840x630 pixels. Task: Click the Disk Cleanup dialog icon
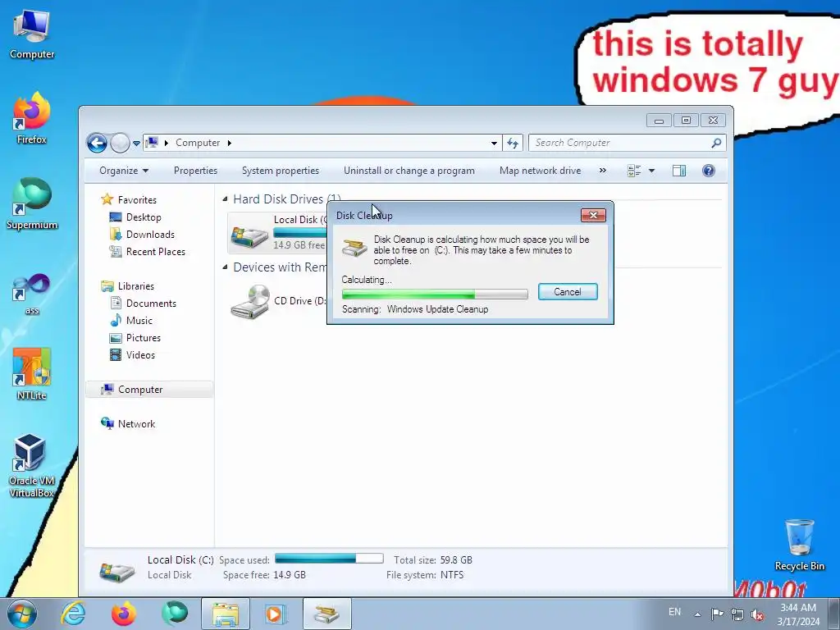(354, 248)
